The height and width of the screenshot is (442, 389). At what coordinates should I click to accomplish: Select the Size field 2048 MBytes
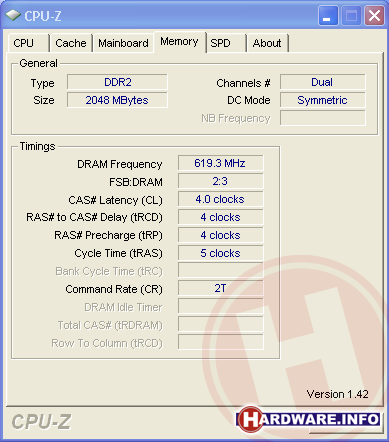[117, 100]
